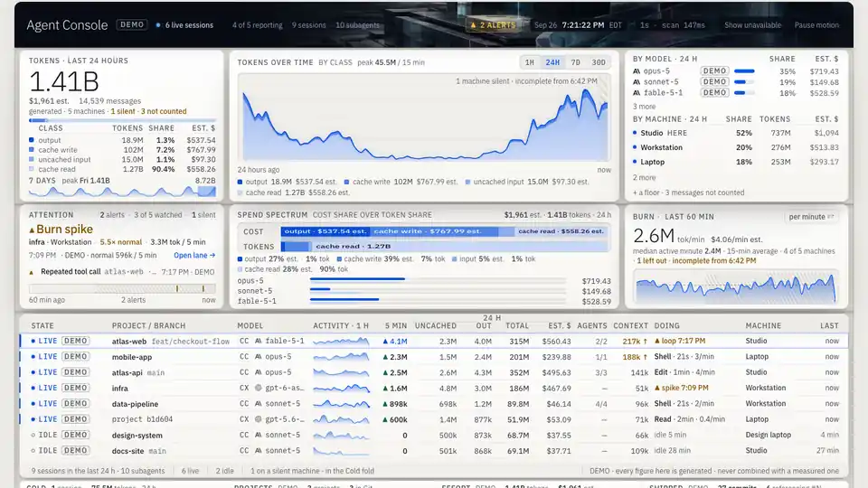Expand 2 more machines list
The width and height of the screenshot is (868, 488).
coord(645,178)
